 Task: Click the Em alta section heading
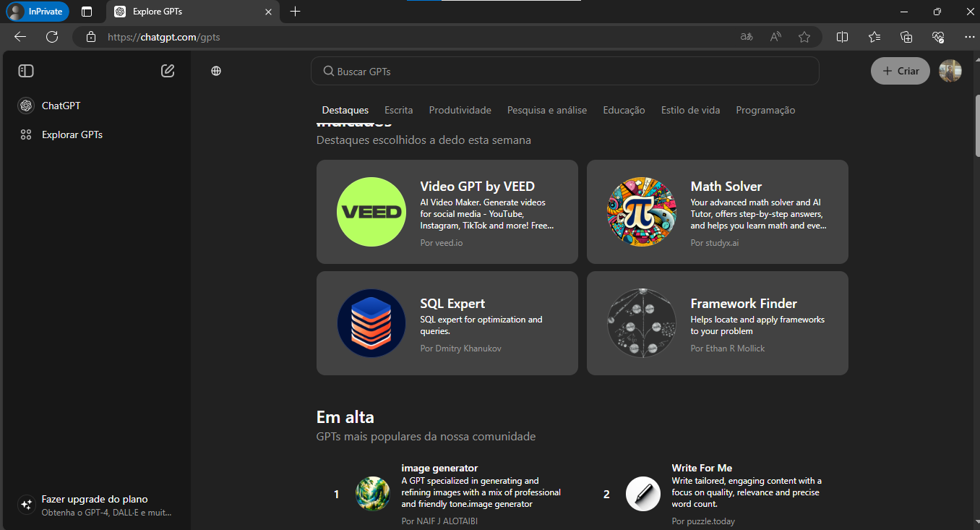(x=345, y=417)
